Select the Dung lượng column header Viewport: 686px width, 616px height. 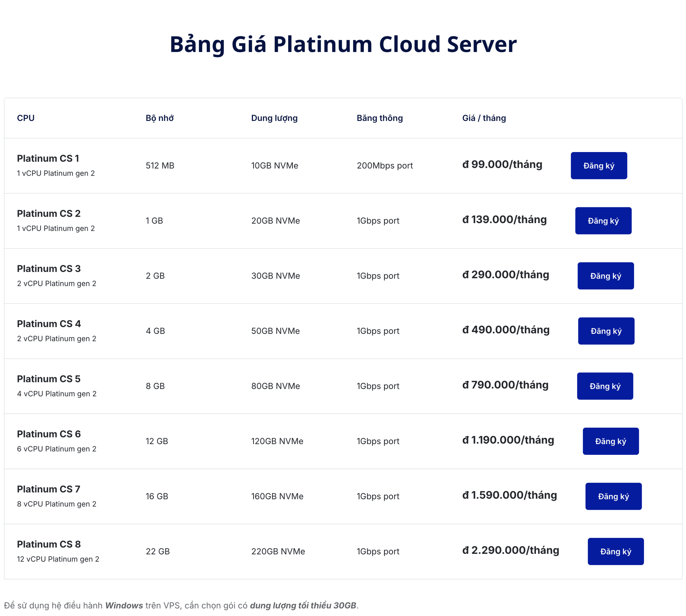[274, 118]
